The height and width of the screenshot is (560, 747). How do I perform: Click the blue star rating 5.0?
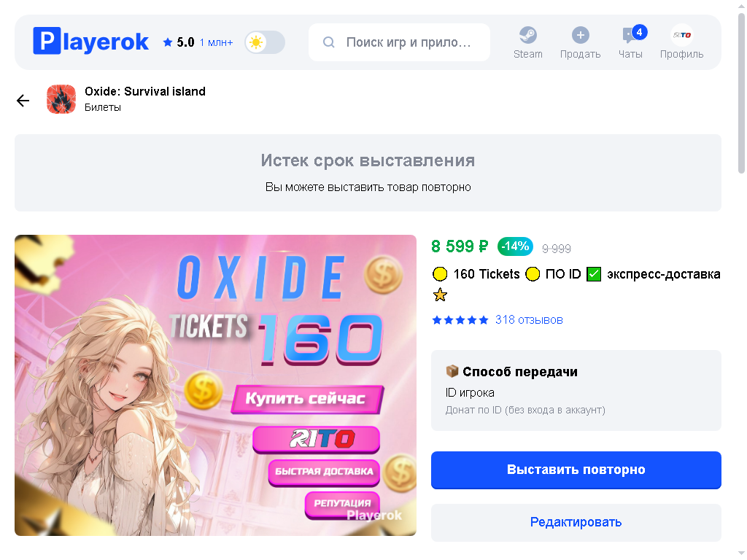click(178, 42)
